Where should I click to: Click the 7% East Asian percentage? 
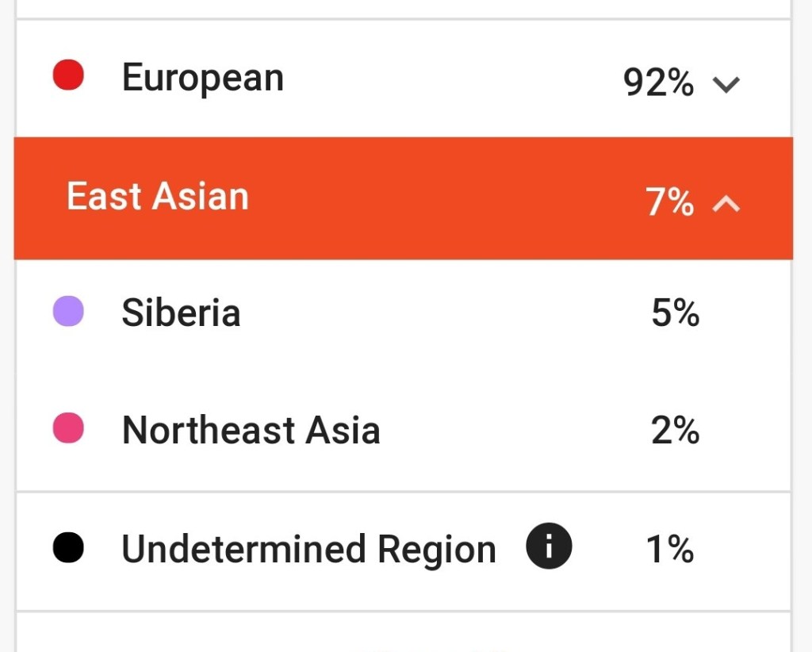point(669,203)
